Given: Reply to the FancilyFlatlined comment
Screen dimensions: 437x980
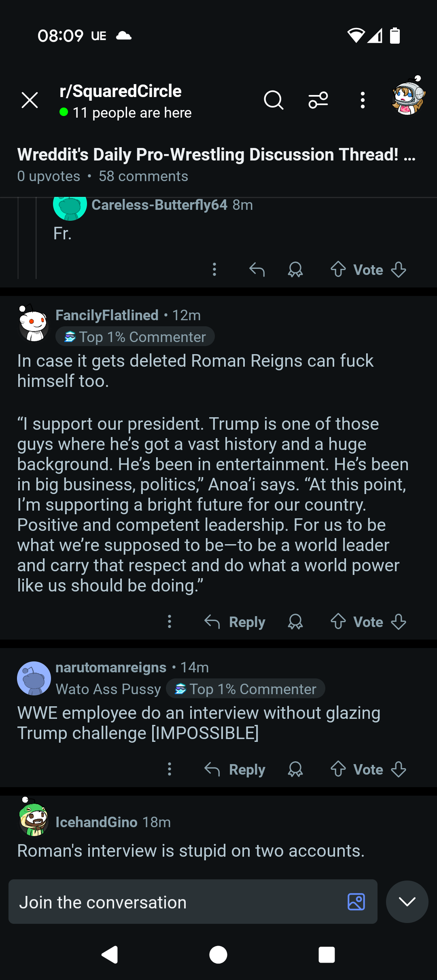Looking at the screenshot, I should click(235, 621).
